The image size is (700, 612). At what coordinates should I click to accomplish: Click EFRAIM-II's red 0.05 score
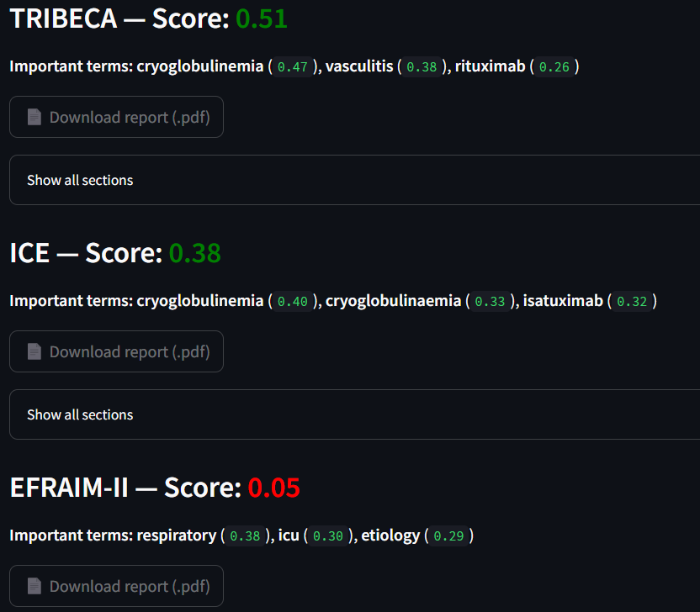274,487
